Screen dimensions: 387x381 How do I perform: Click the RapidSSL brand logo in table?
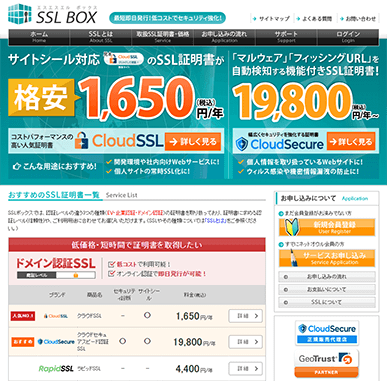(x=56, y=369)
